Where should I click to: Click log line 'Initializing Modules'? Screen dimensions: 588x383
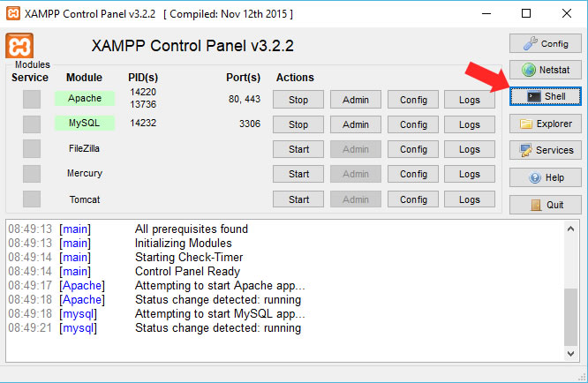pyautogui.click(x=184, y=244)
